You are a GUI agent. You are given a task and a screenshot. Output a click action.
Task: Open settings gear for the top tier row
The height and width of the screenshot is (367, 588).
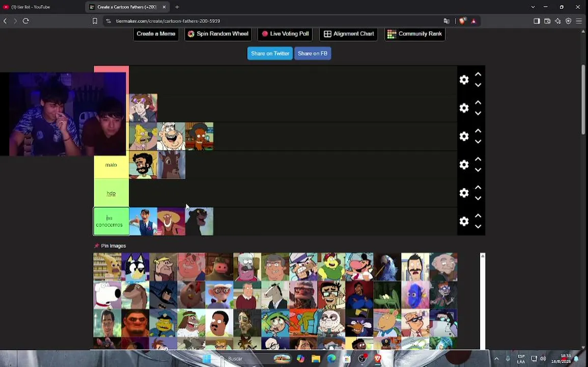click(464, 80)
